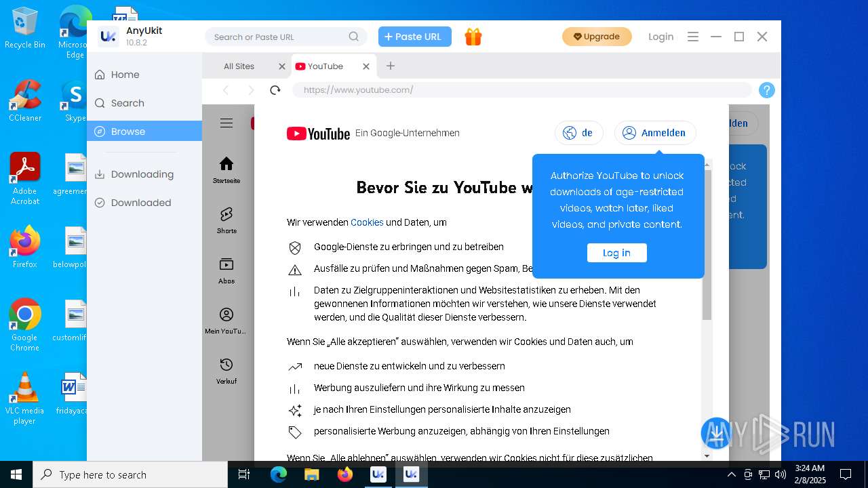This screenshot has height=488, width=868.
Task: Click Log in in blue tooltip
Action: (x=617, y=253)
